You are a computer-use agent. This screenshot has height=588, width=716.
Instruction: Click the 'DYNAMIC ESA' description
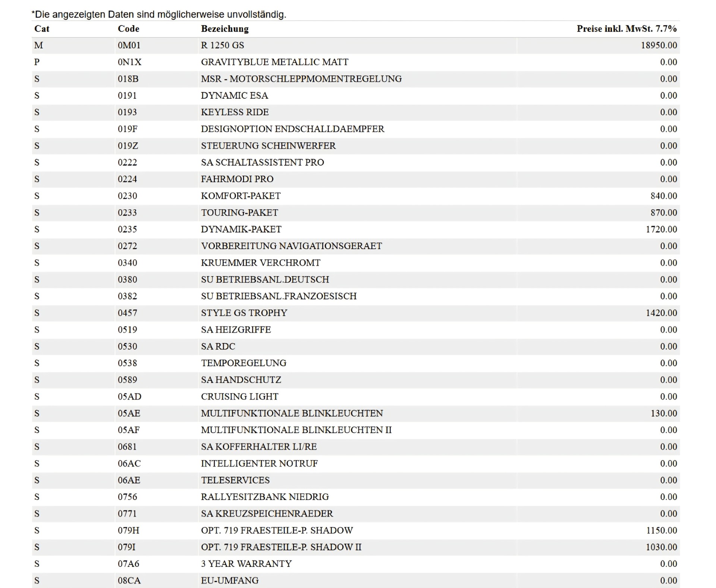pyautogui.click(x=235, y=95)
